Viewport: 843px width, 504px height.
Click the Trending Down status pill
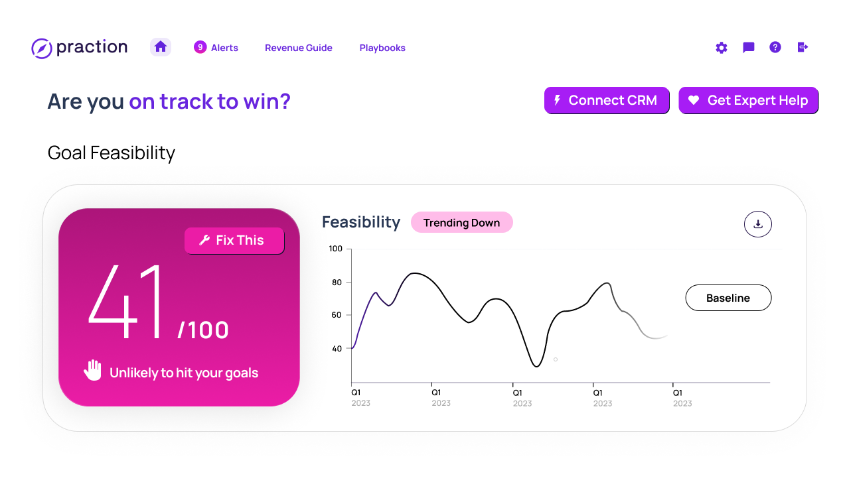pyautogui.click(x=462, y=223)
